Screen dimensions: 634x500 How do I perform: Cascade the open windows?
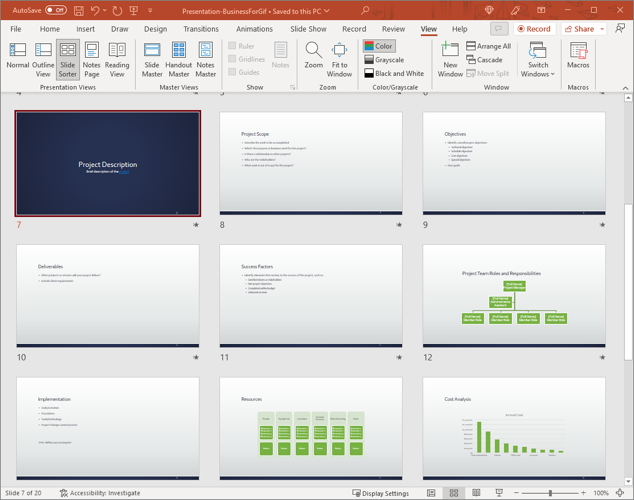click(484, 60)
